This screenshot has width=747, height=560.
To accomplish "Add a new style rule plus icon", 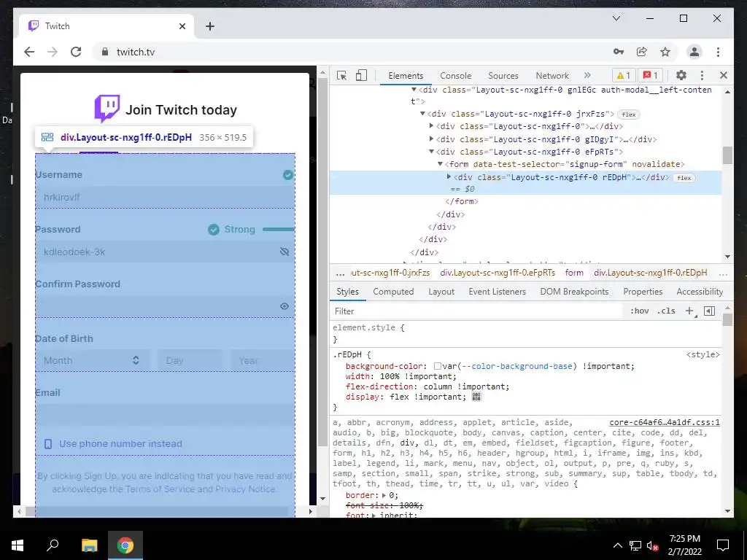I will (689, 311).
